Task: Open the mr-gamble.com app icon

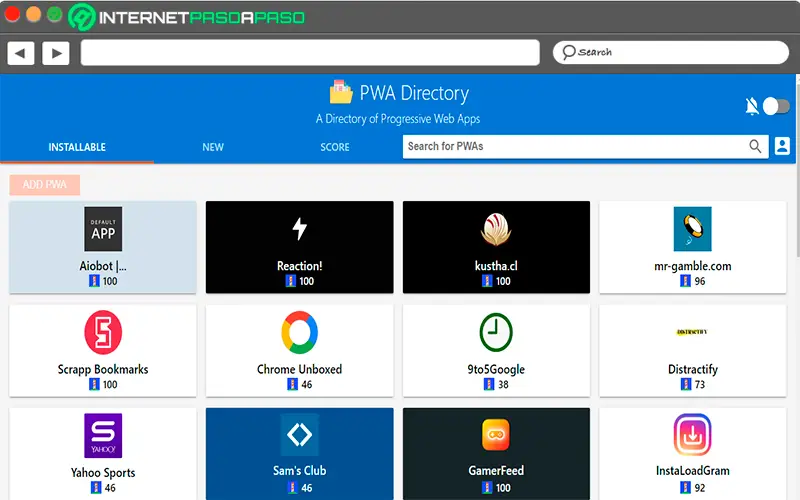Action: coord(692,229)
